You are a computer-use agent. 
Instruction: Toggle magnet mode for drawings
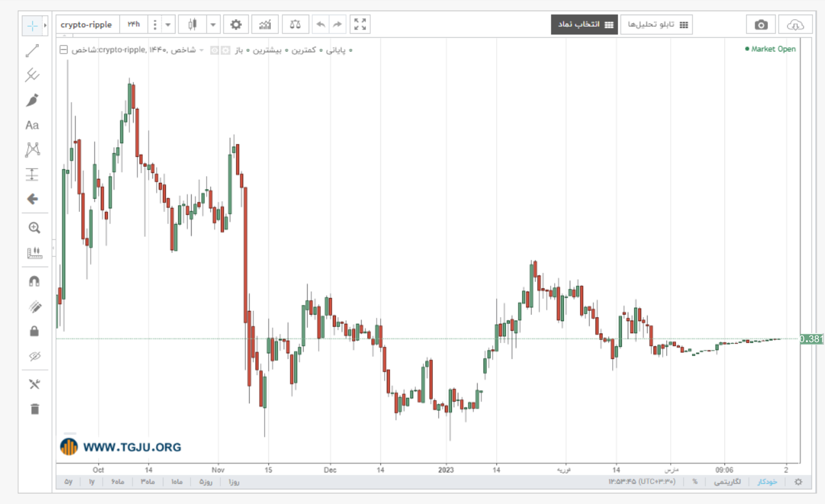point(34,281)
